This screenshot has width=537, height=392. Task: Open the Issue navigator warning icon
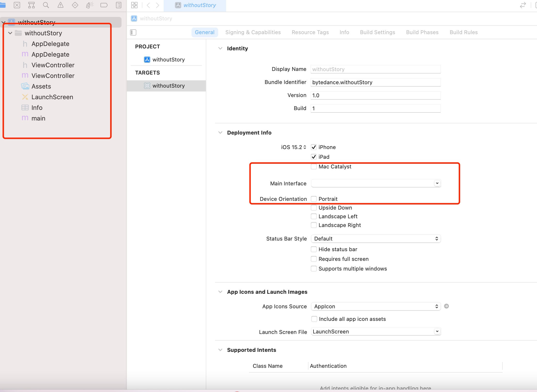click(61, 5)
